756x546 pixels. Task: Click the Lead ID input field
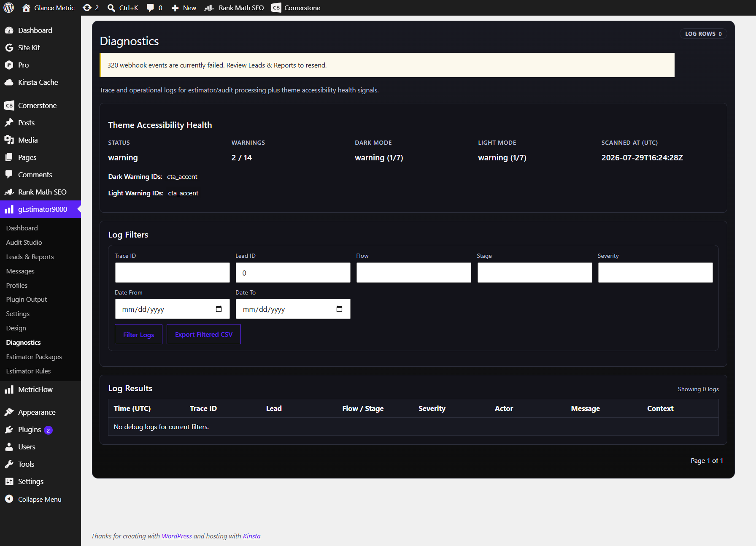(293, 273)
